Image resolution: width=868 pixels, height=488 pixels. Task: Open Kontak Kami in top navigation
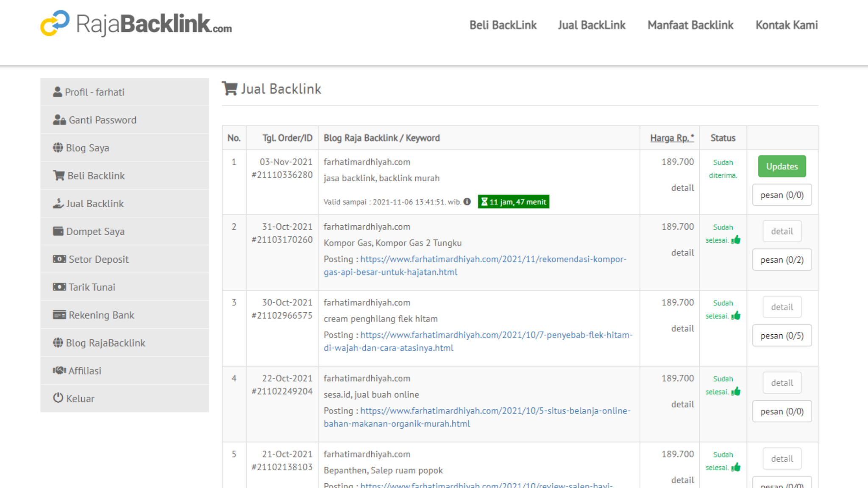point(786,25)
